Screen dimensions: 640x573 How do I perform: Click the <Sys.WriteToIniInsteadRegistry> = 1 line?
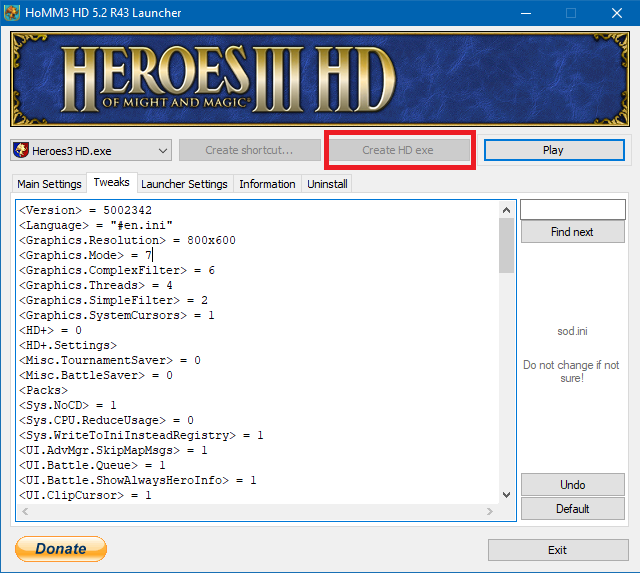point(141,435)
